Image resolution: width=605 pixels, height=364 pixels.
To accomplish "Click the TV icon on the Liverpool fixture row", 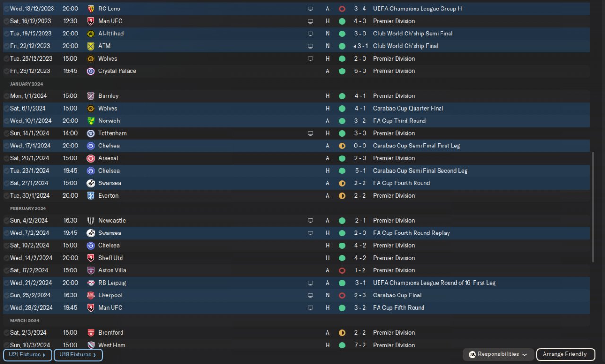I will 311,295.
